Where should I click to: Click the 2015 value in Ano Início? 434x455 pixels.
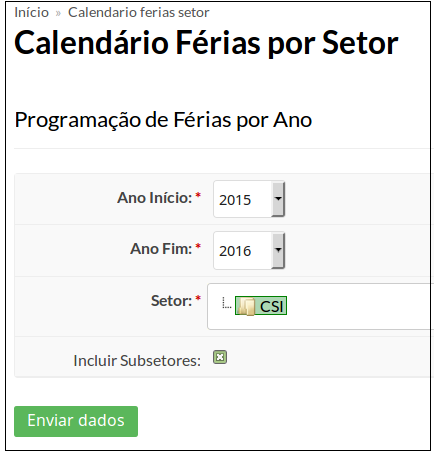coord(235,200)
